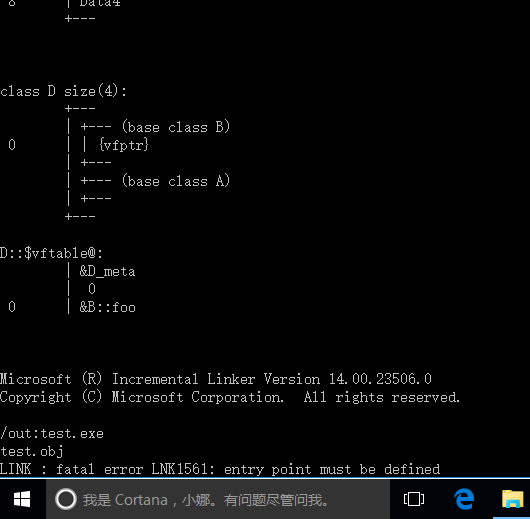Click the (base class B) text

176,127
